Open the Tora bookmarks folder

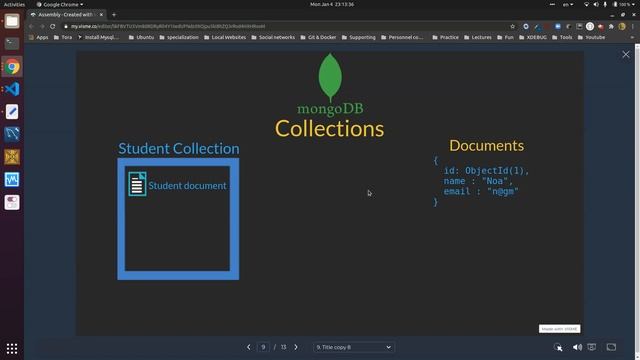(63, 37)
